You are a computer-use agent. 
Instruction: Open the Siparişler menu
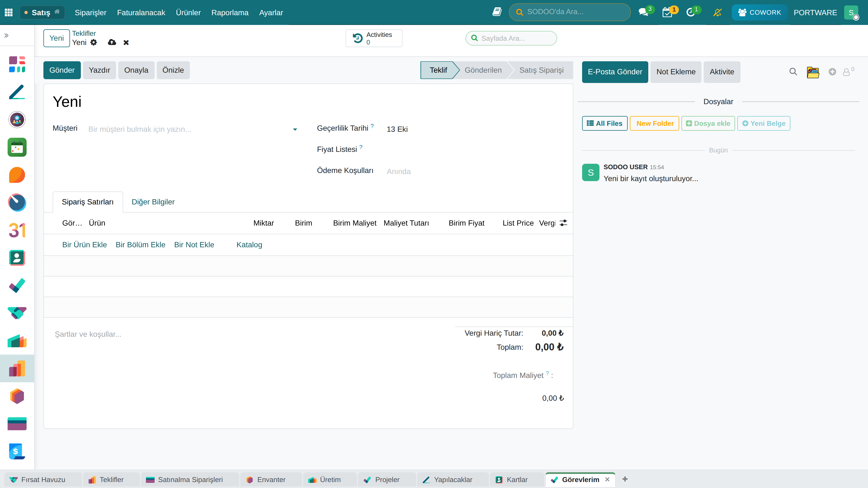pos(90,12)
